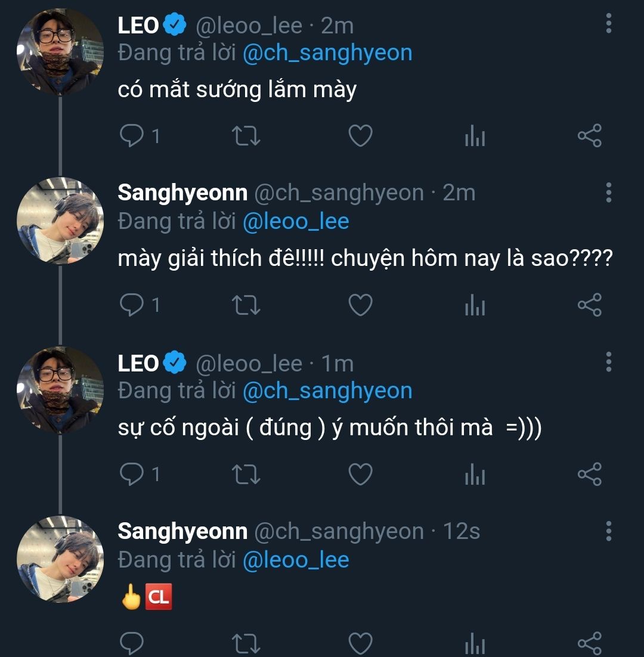Retweet LEO's 'có mắt sướng lắm mày' tweet
The width and height of the screenshot is (644, 657).
245,137
